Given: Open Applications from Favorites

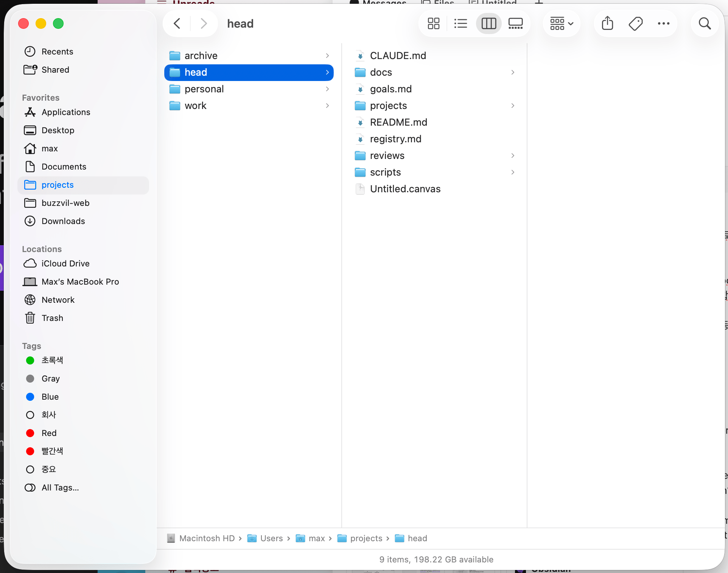Looking at the screenshot, I should coord(66,112).
